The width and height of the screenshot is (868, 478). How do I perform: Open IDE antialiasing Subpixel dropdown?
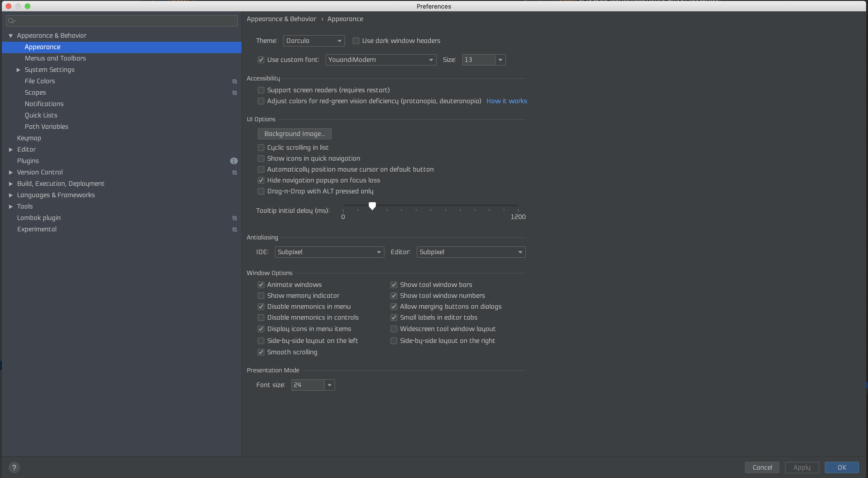pyautogui.click(x=329, y=252)
